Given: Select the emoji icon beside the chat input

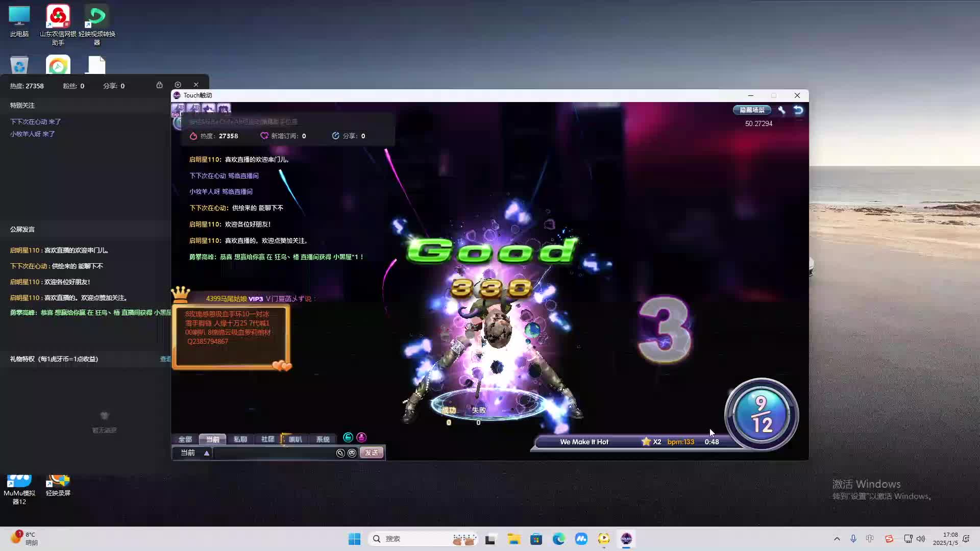Looking at the screenshot, I should click(352, 453).
